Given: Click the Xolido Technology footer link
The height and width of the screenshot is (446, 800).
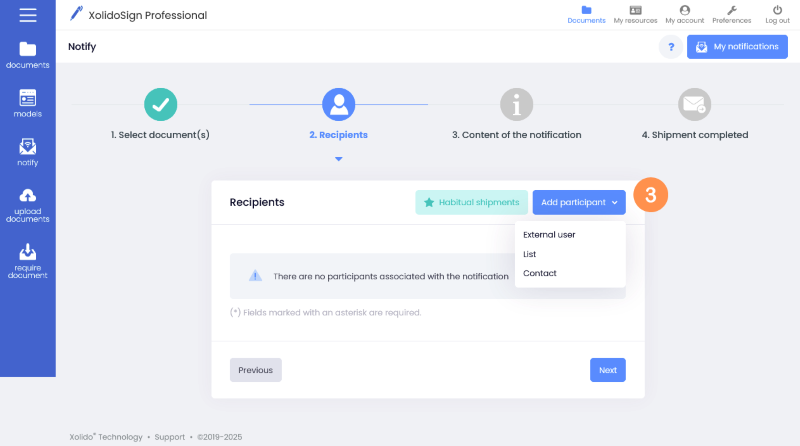Looking at the screenshot, I should [106, 437].
